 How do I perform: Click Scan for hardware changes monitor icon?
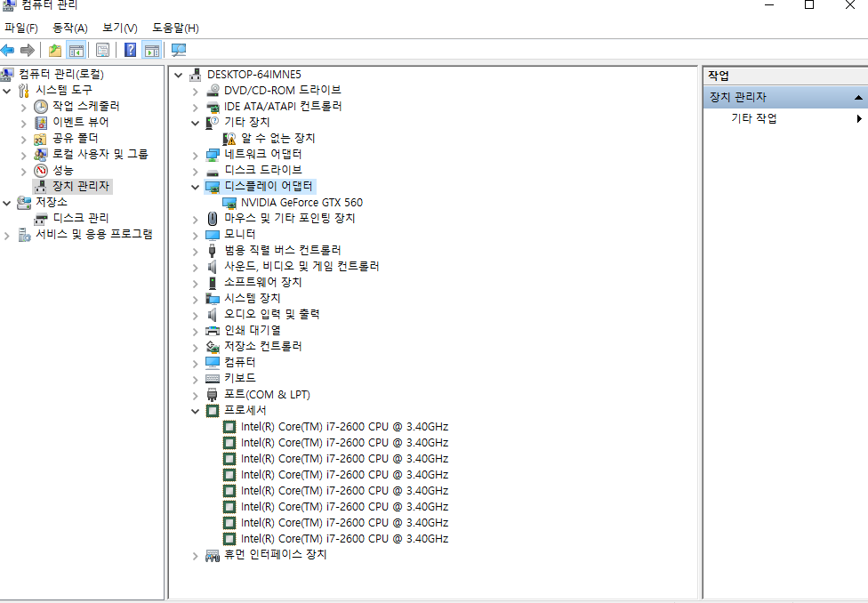[179, 50]
